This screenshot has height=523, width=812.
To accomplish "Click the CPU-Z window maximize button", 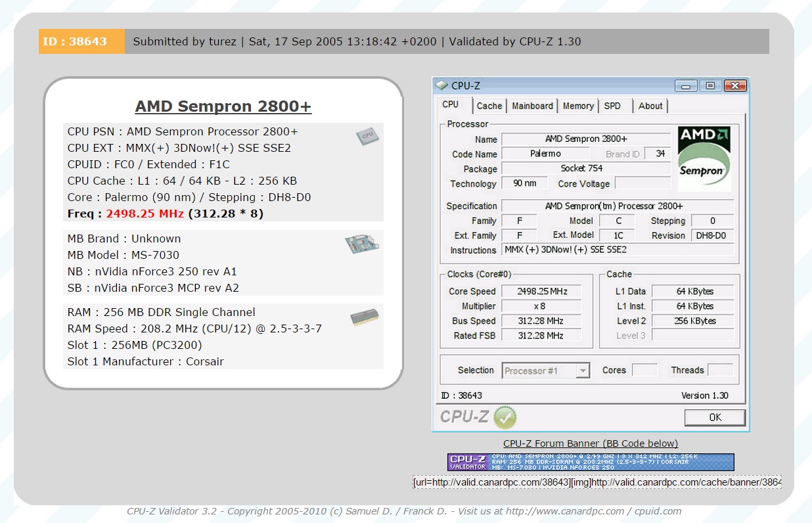I will point(710,86).
